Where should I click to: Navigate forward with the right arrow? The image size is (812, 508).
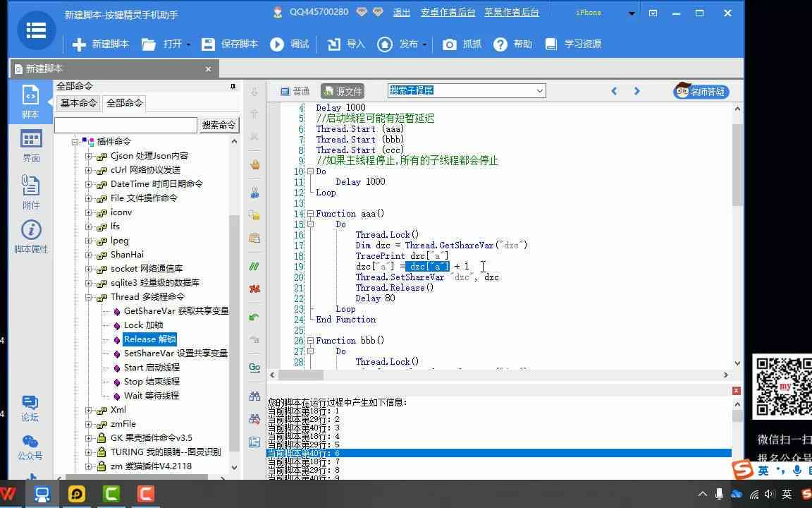(637, 91)
